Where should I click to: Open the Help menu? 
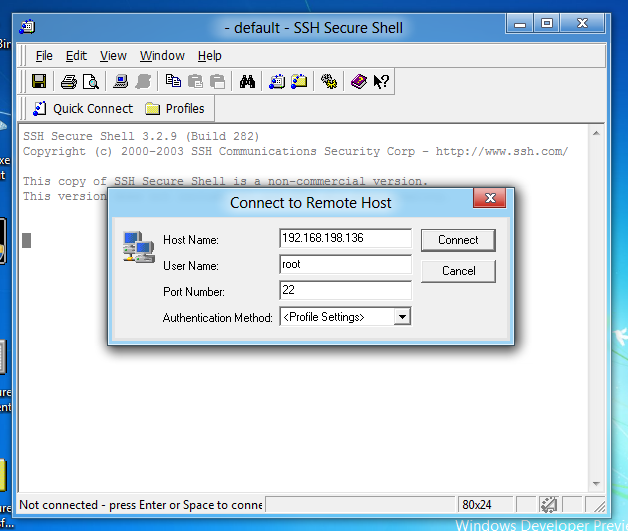point(209,56)
